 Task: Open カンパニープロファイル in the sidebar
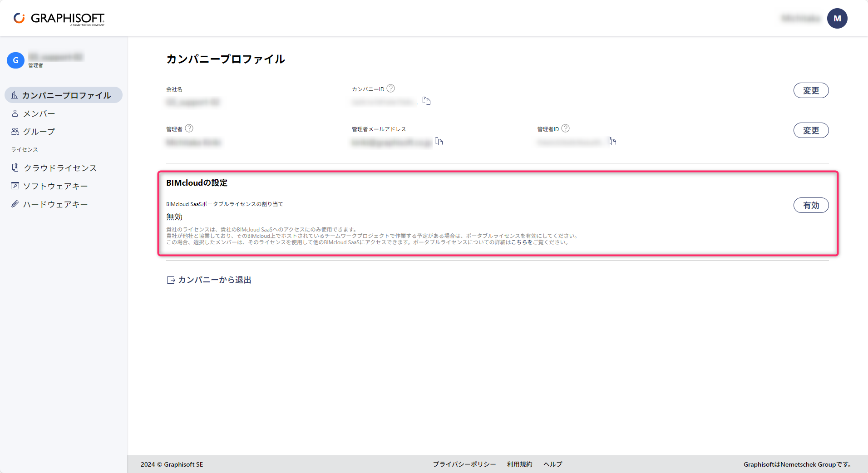(64, 95)
